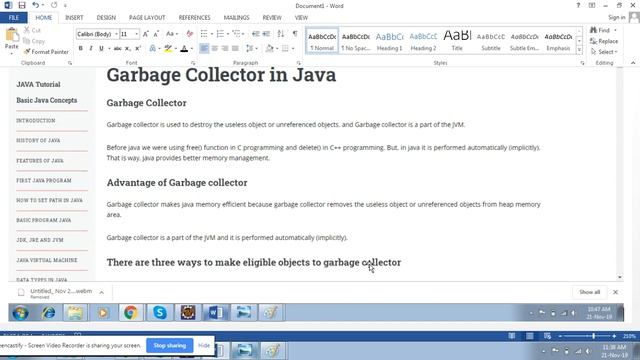Apply the Subtitle style
Viewport: 640px width, 360px height.
click(x=491, y=41)
